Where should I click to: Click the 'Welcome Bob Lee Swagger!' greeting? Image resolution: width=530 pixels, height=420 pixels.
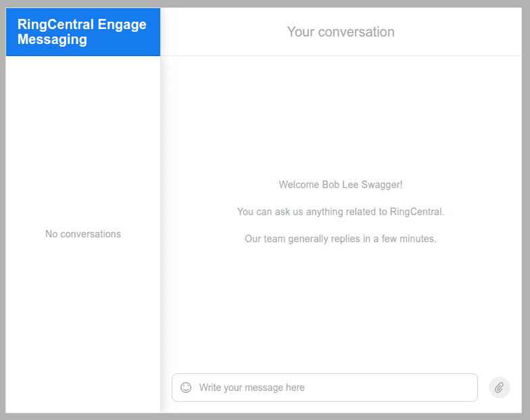tap(340, 185)
